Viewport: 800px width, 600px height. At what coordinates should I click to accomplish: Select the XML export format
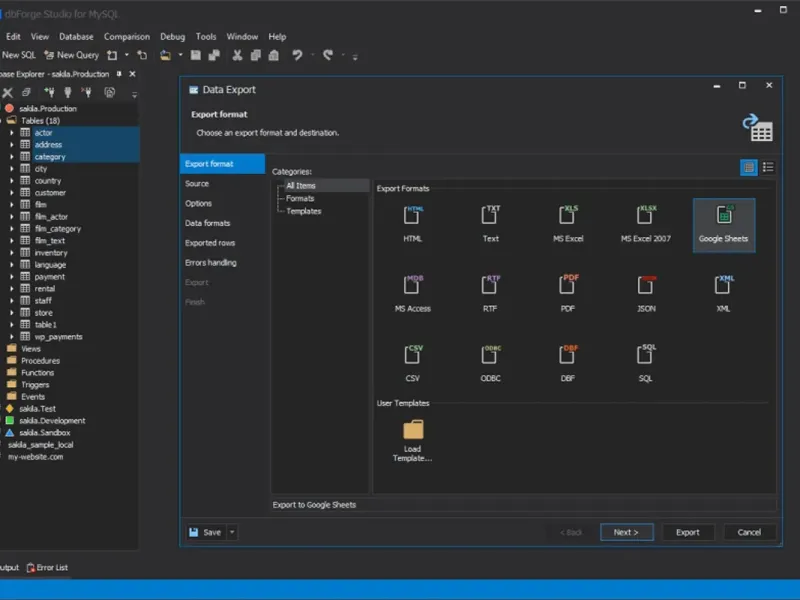(x=724, y=285)
